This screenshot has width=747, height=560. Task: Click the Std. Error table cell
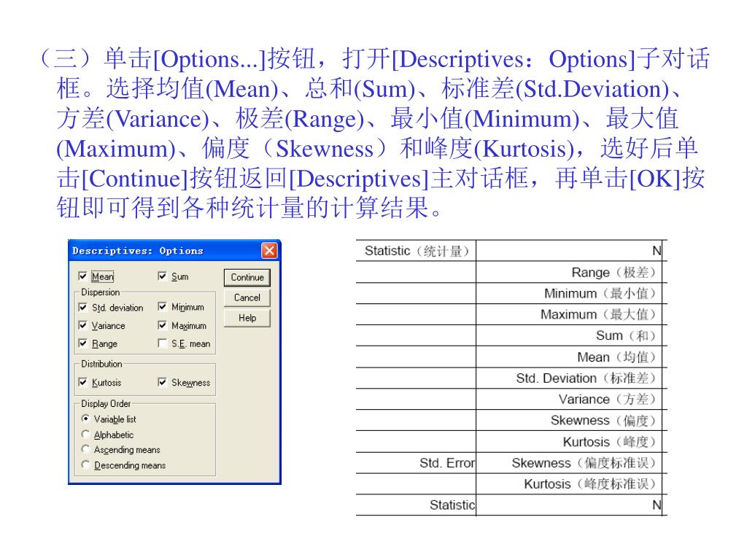coord(416,462)
